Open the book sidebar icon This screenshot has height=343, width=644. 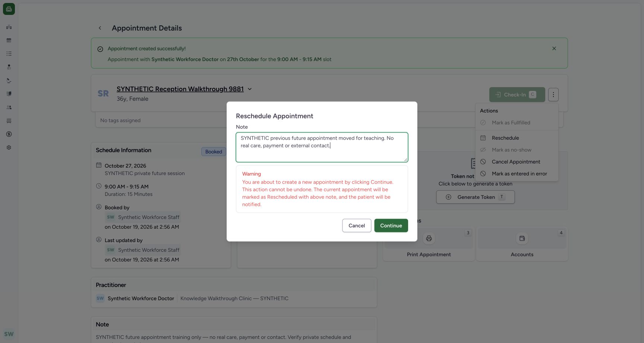tap(9, 94)
